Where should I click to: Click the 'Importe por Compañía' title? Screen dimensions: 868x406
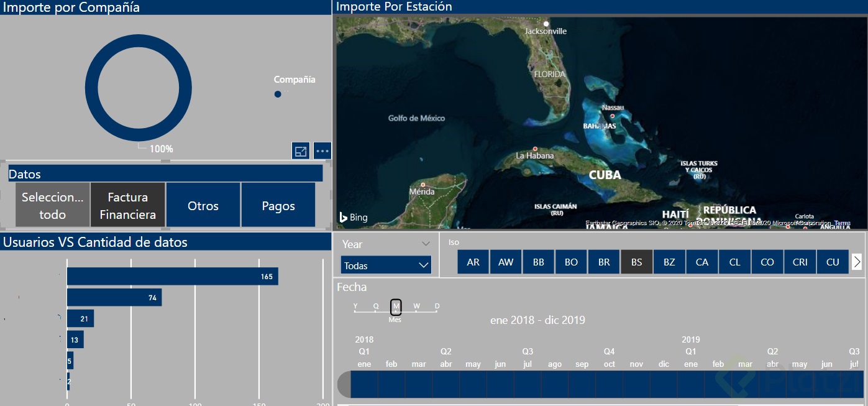[x=71, y=7]
